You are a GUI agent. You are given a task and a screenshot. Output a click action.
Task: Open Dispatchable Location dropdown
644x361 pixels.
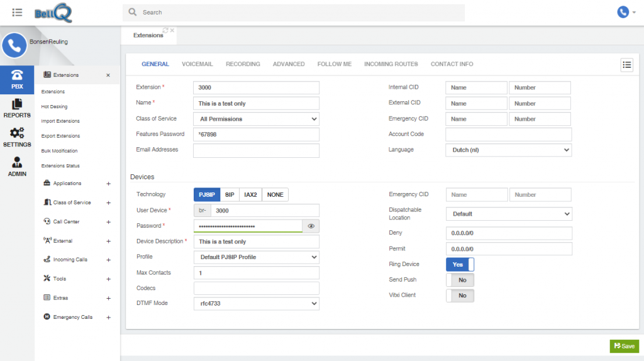tap(509, 214)
